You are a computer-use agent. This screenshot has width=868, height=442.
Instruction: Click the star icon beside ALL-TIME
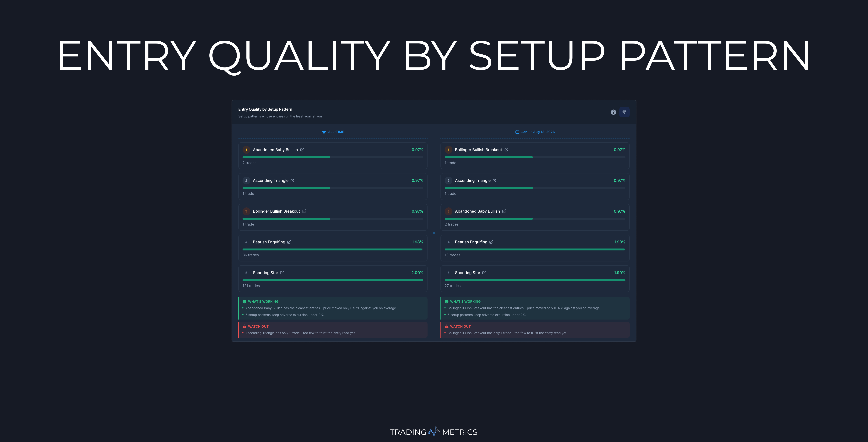[x=324, y=132]
